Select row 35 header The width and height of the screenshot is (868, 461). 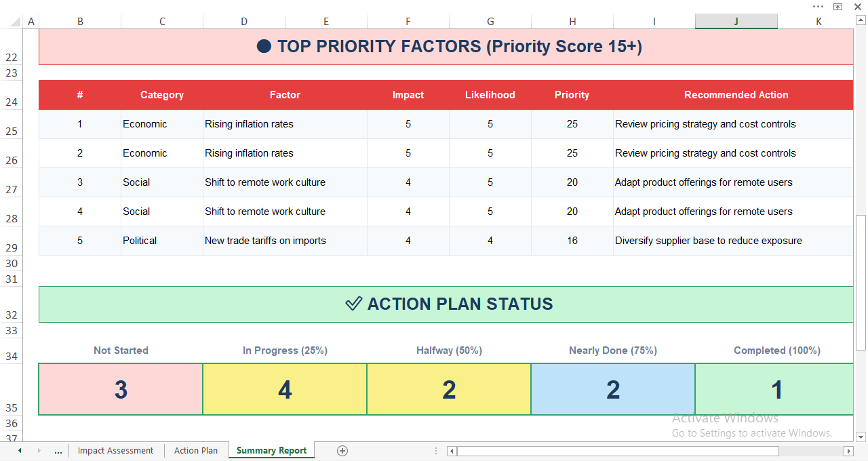(x=12, y=389)
